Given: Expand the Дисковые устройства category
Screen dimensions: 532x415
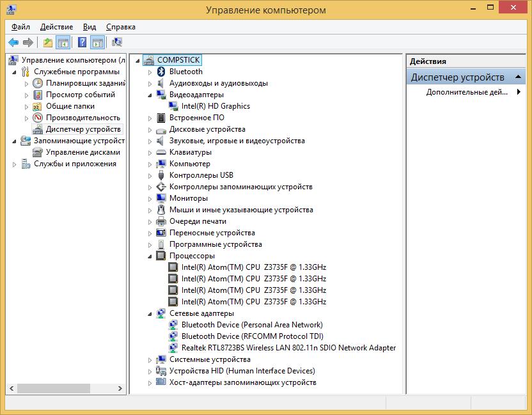Looking at the screenshot, I should (150, 130).
